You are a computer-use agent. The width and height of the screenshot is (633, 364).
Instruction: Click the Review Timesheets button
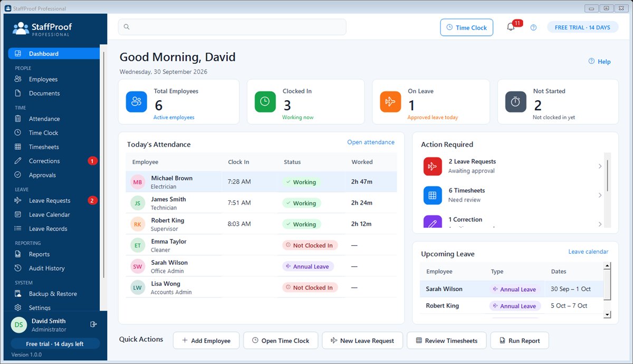click(446, 340)
